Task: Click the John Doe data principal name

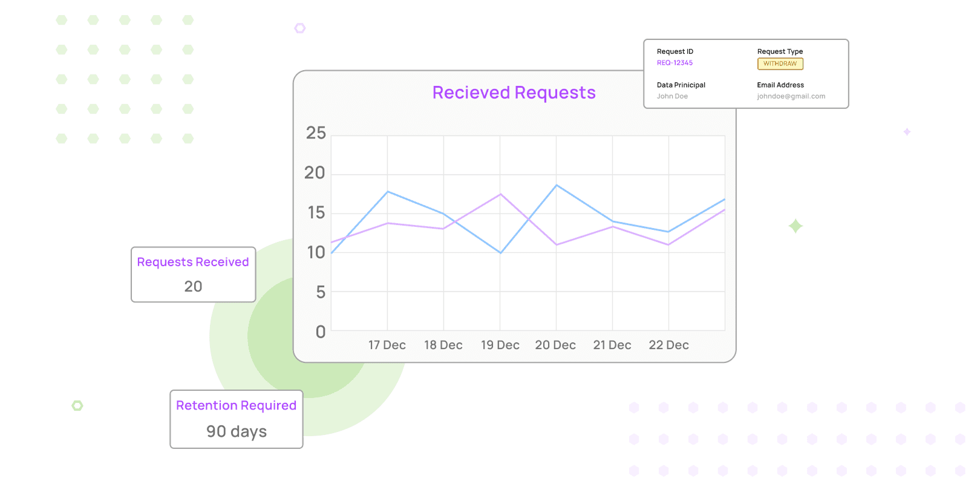Action: tap(672, 96)
